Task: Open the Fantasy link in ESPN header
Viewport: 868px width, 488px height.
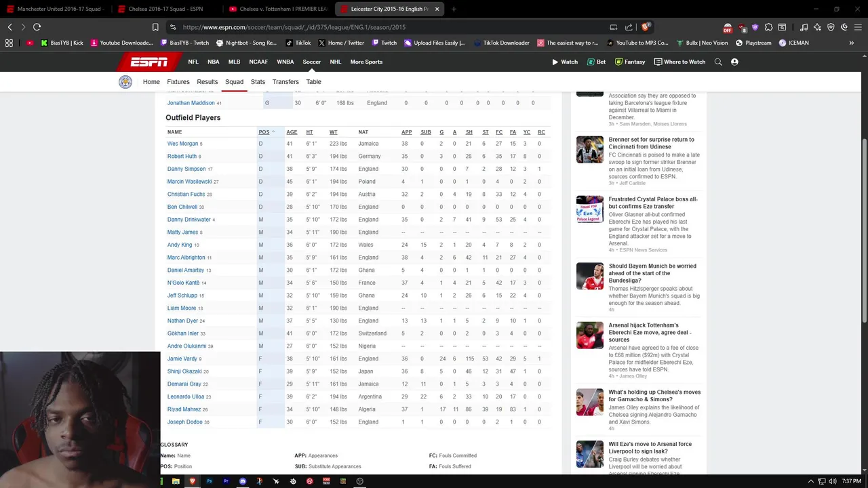Action: pyautogui.click(x=630, y=62)
